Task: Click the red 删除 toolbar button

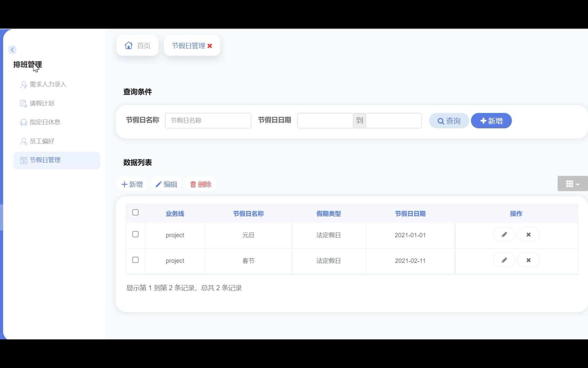Action: pos(201,184)
